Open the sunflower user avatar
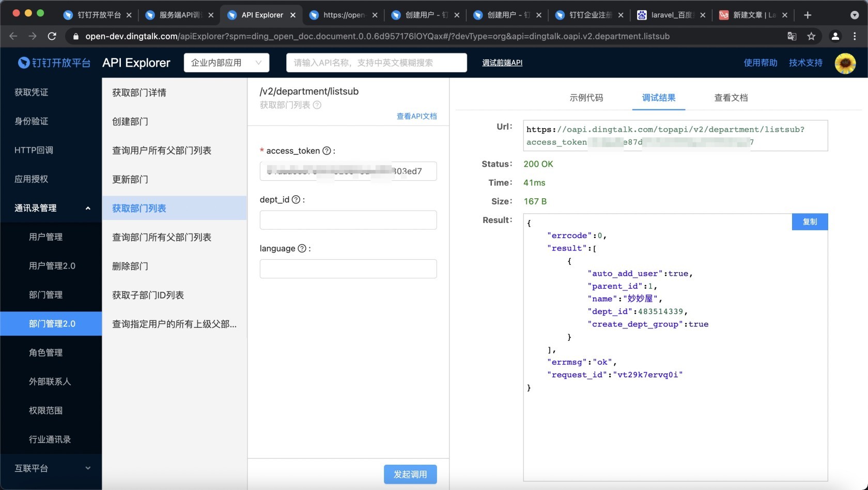Image resolution: width=868 pixels, height=490 pixels. pos(845,63)
